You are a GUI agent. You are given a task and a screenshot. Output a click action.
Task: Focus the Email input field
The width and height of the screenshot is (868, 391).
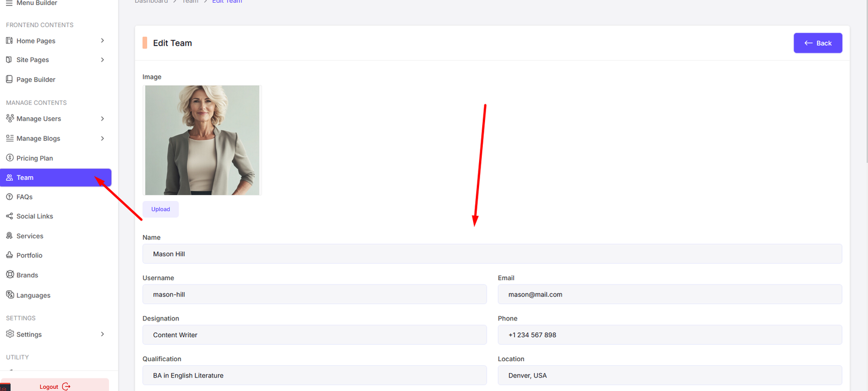pyautogui.click(x=669, y=294)
